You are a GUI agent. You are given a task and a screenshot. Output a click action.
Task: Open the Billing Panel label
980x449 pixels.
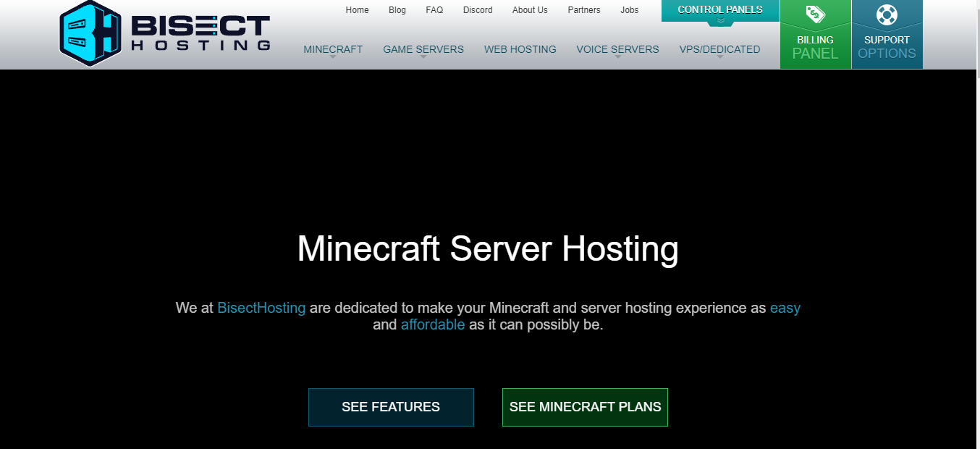816,47
